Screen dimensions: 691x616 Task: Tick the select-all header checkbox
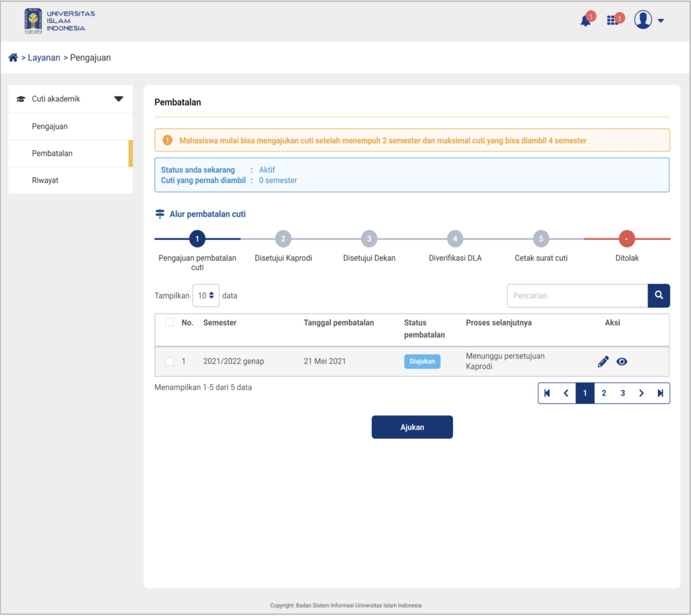(x=169, y=322)
